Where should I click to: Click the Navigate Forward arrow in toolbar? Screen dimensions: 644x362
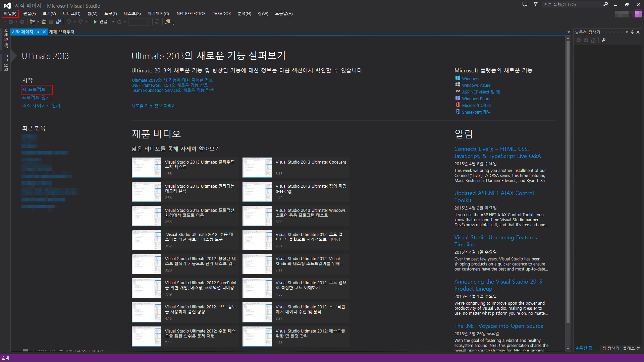(x=22, y=22)
